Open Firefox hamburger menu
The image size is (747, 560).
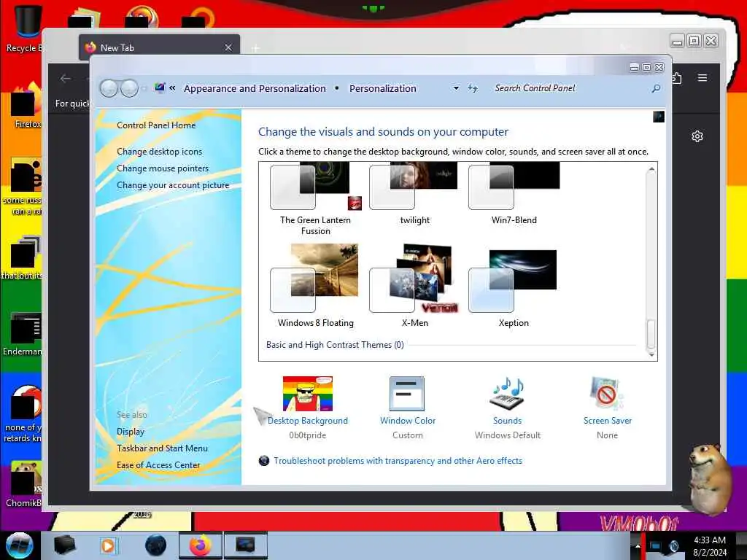tap(703, 77)
